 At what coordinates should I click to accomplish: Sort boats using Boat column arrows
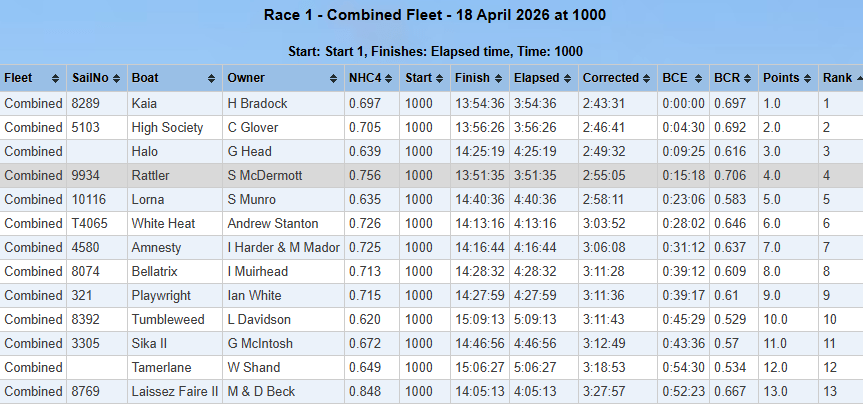tap(214, 78)
